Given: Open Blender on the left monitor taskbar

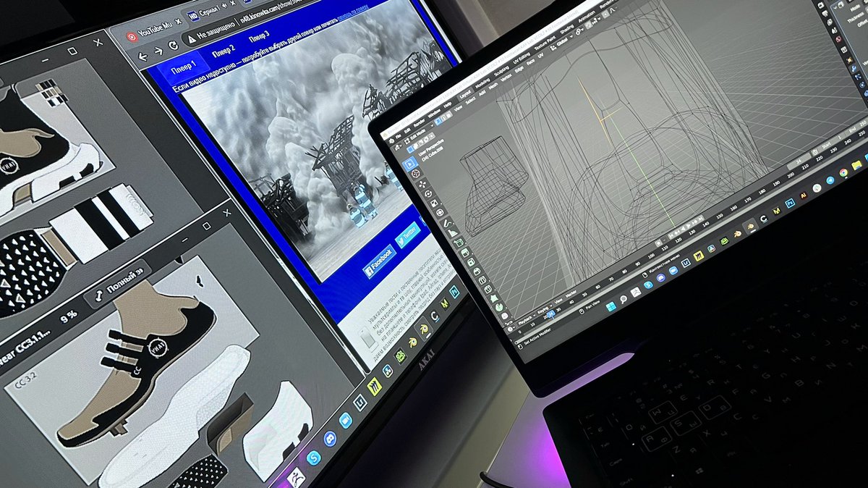Looking at the screenshot, I should click(423, 328).
